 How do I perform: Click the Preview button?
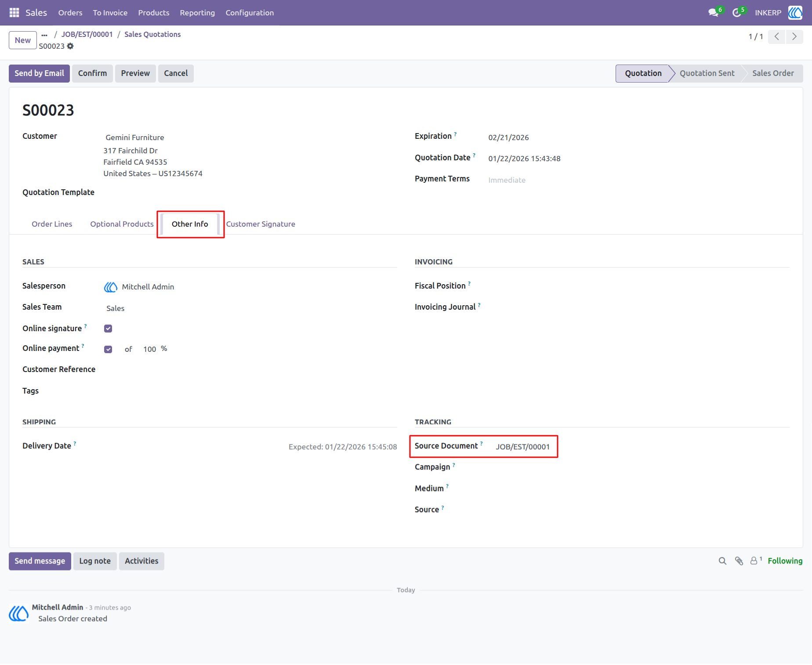coord(135,73)
